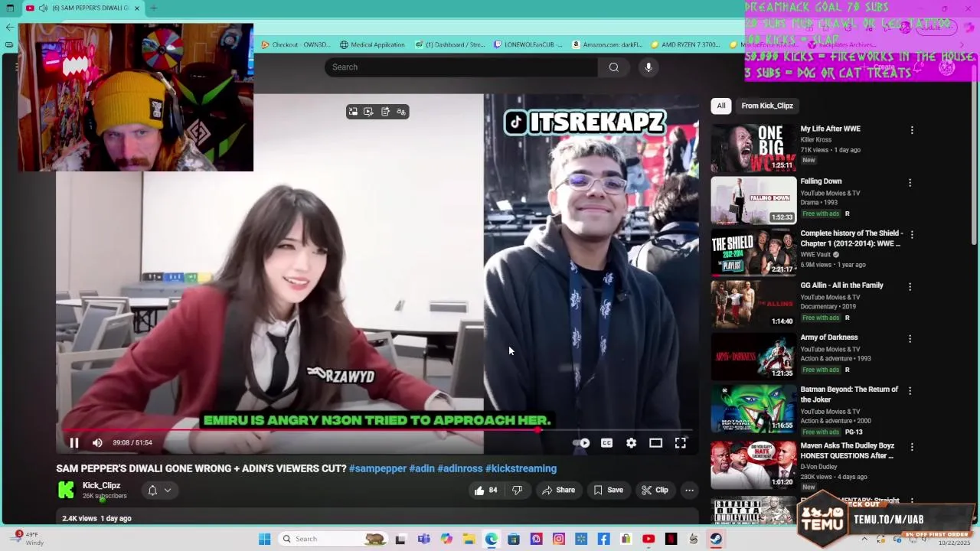Open Microsoft Edge from taskbar
The width and height of the screenshot is (980, 551).
pos(491,539)
